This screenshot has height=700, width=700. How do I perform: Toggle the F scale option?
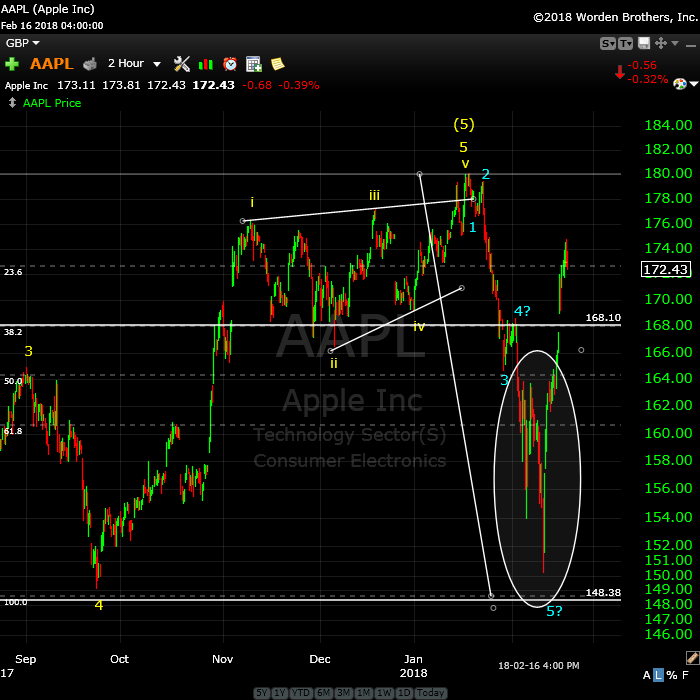click(x=685, y=675)
